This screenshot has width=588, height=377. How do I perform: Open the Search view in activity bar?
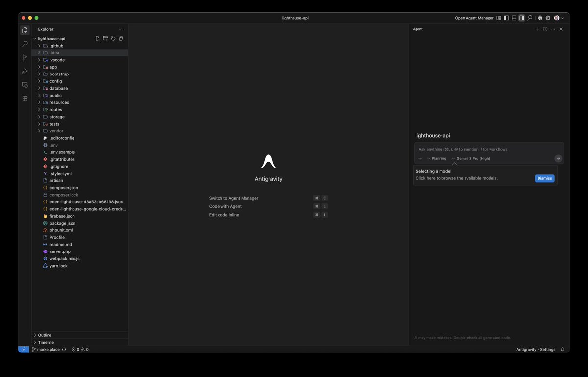(25, 44)
